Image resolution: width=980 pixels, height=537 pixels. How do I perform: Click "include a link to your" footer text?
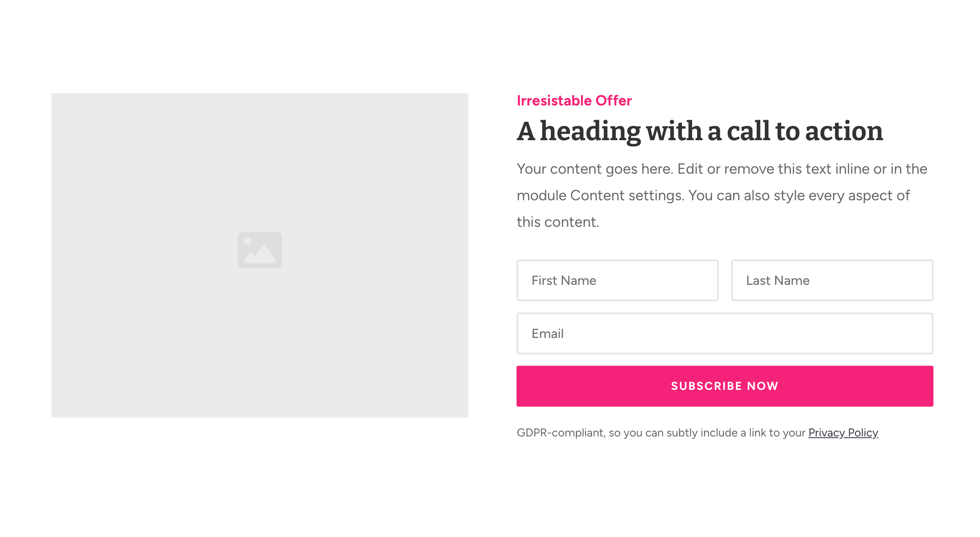point(753,433)
